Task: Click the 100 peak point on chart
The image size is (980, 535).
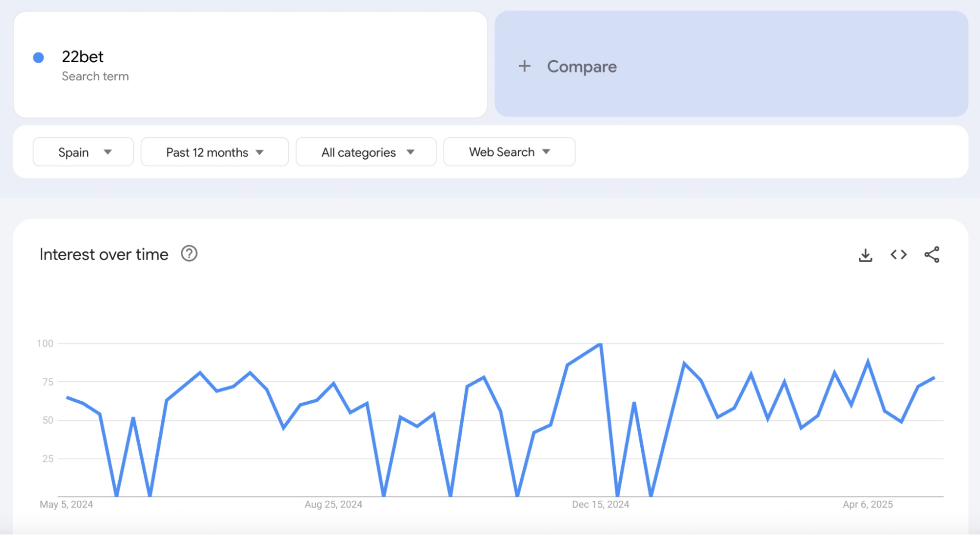Action: click(x=601, y=344)
